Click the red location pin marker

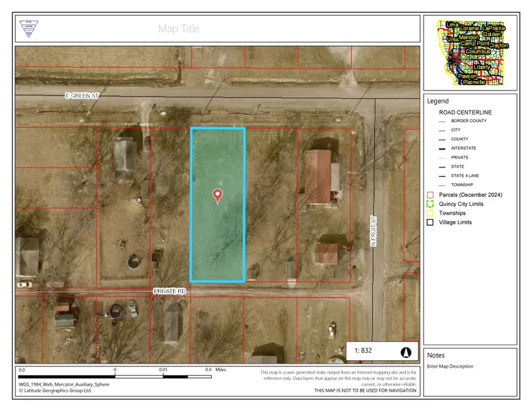(218, 196)
